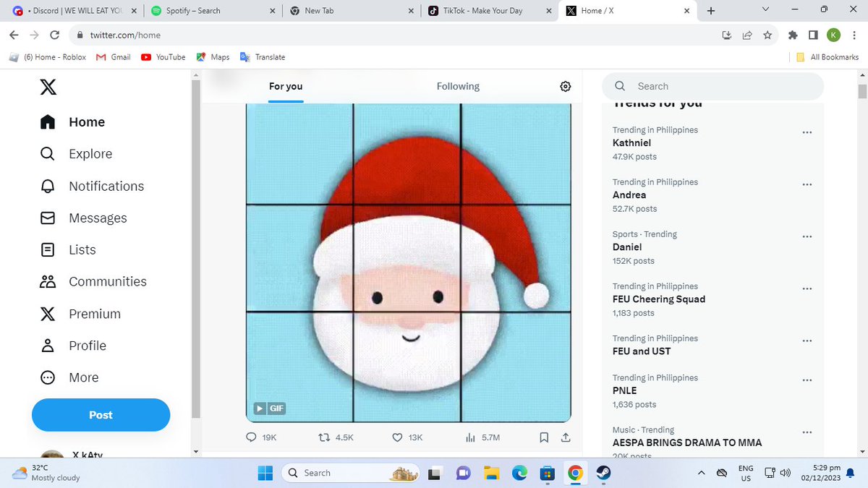Open Steam from the taskbar

coord(603,473)
